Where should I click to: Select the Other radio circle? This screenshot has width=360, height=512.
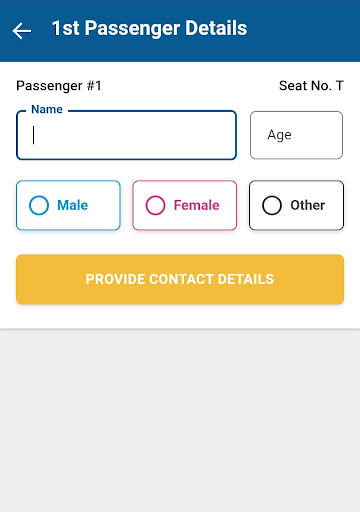tap(272, 205)
